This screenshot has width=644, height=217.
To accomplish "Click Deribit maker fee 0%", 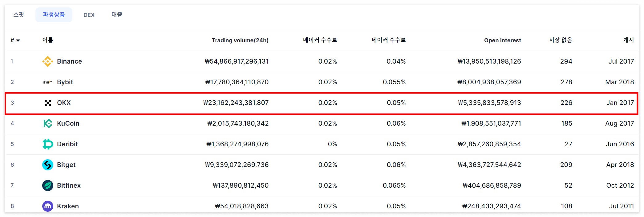I will point(332,144).
